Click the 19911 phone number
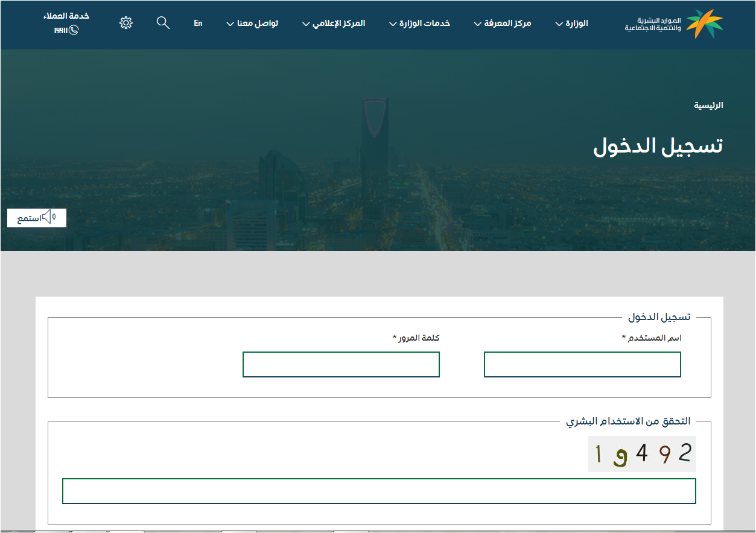This screenshot has width=756, height=533. pos(60,31)
